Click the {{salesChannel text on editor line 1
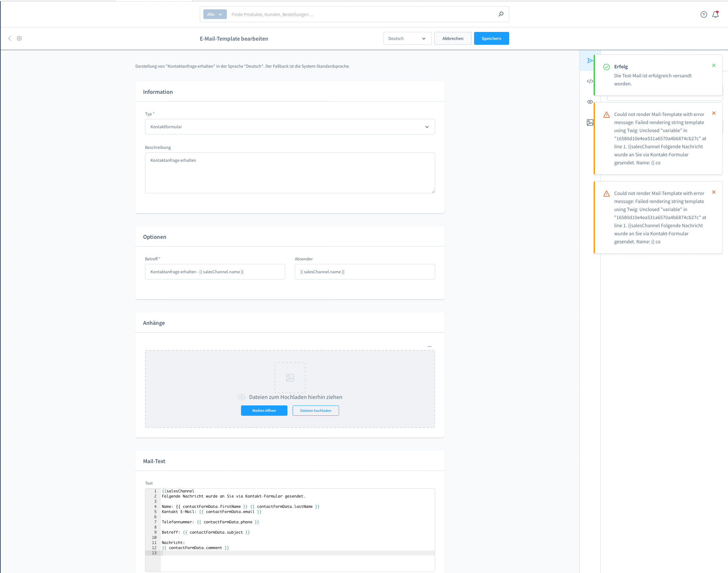This screenshot has width=728, height=573. [178, 491]
